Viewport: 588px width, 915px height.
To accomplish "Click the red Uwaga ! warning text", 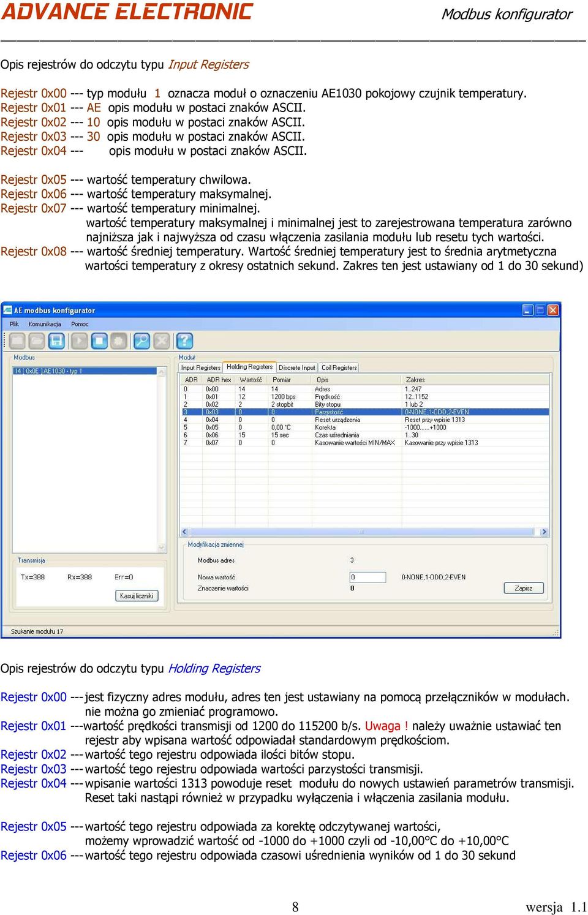I will (x=386, y=726).
